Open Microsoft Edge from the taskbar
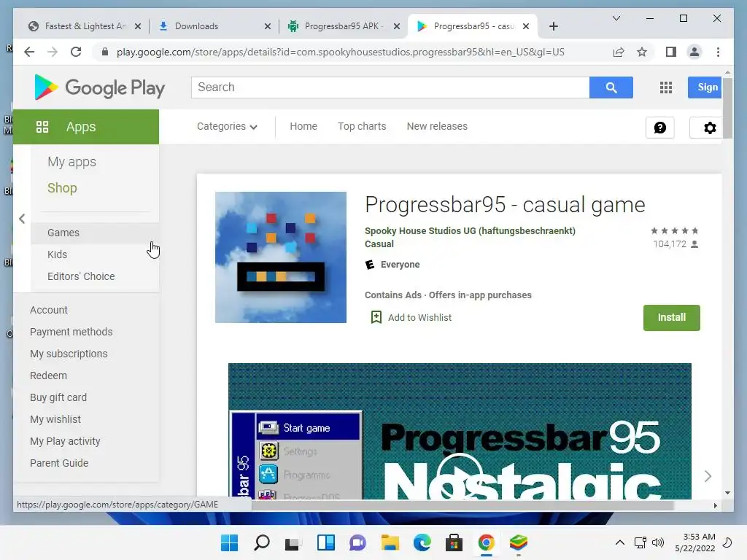 coord(422,542)
